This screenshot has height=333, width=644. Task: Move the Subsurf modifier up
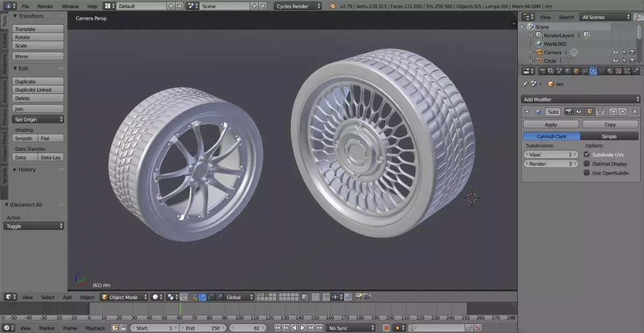click(613, 112)
